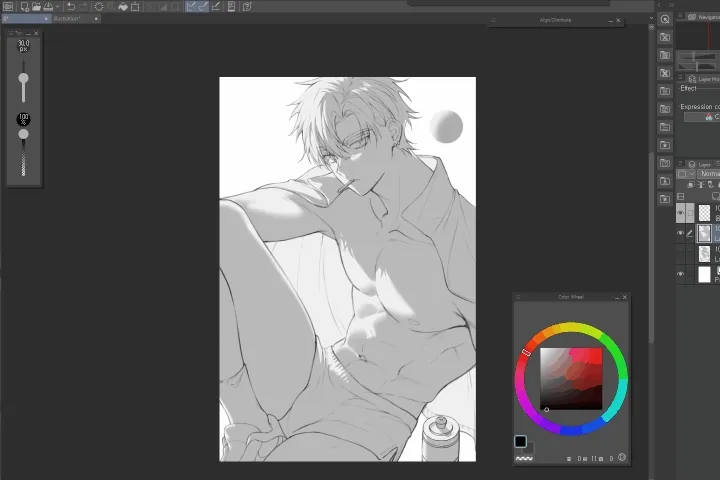Open the layer blending mode dropdown showing Normal
This screenshot has width=720, height=480.
706,174
